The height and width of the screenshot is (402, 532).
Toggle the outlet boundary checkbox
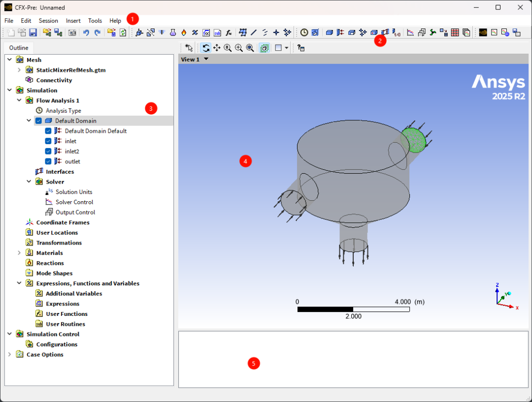click(x=48, y=161)
